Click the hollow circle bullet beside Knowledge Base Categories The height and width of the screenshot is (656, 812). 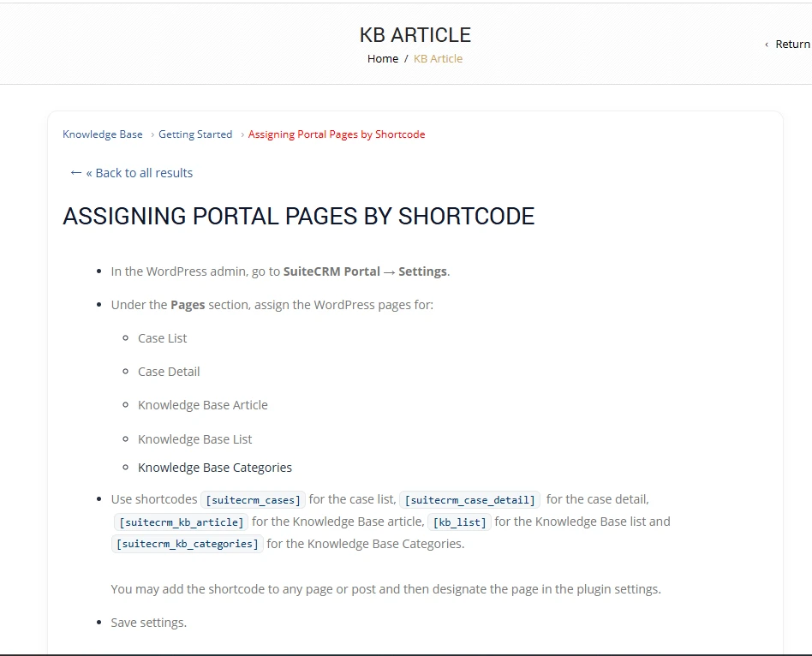pos(125,468)
